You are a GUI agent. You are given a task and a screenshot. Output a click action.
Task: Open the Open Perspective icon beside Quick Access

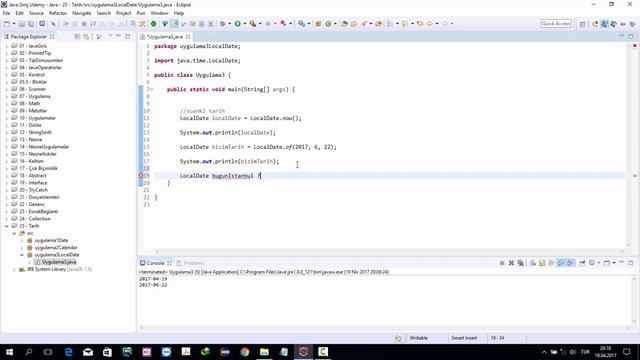pyautogui.click(x=582, y=24)
